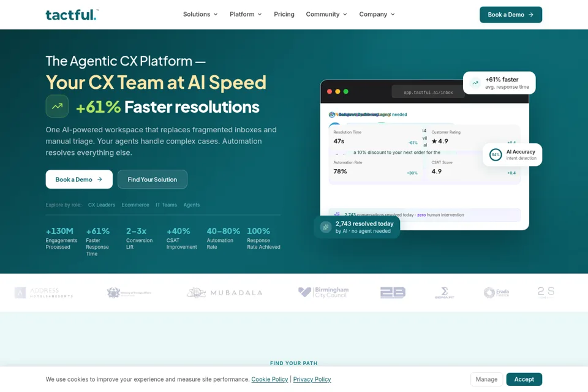Image resolution: width=588 pixels, height=392 pixels.
Task: Explore by role: CX Leaders
Action: 101,205
